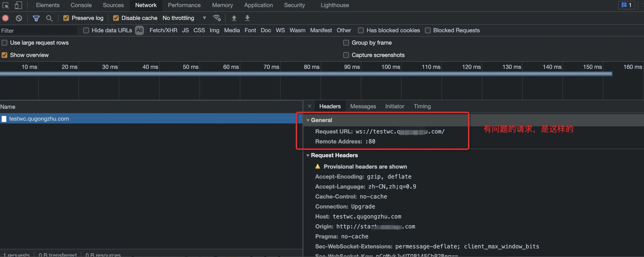Open the No throttling dropdown
The width and height of the screenshot is (644, 257).
[184, 18]
